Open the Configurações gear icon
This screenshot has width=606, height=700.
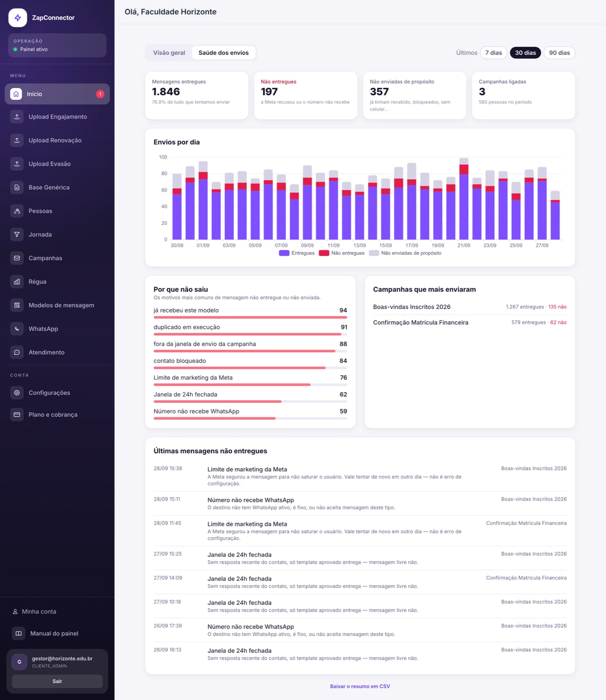click(x=17, y=393)
